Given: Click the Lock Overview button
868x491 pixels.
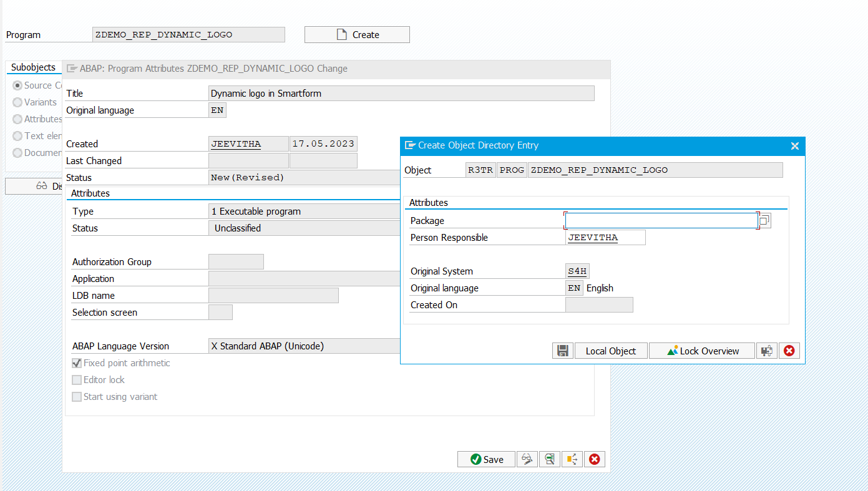Looking at the screenshot, I should (702, 351).
